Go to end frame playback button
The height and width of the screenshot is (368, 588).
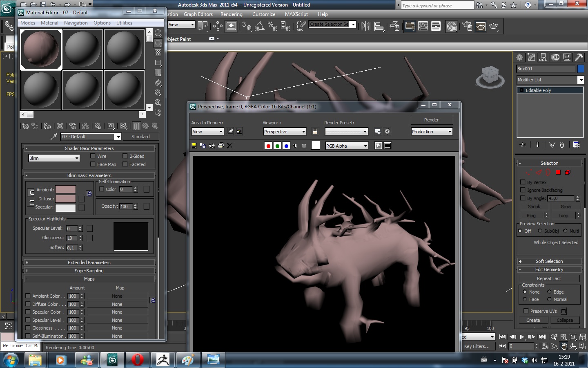pyautogui.click(x=542, y=337)
